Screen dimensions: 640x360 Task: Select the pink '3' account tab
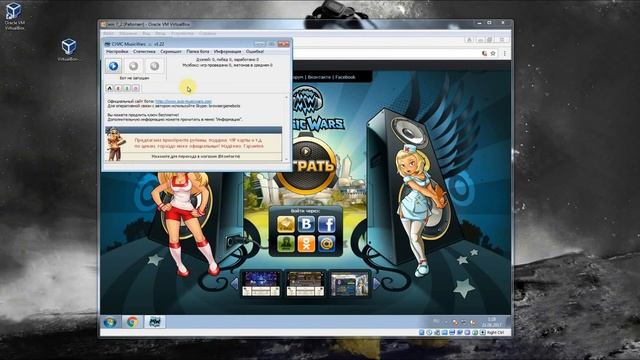pyautogui.click(x=136, y=88)
